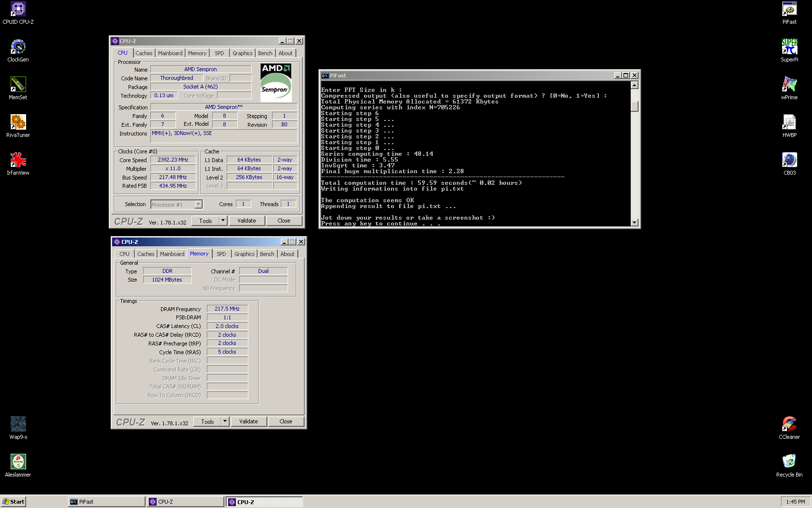This screenshot has width=812, height=508.
Task: Click the Channel # Dual value
Action: (263, 271)
